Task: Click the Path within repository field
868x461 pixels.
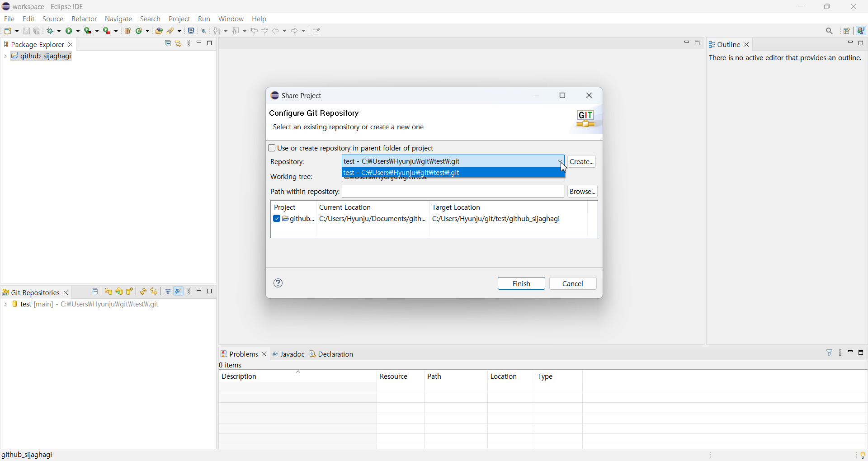Action: pyautogui.click(x=453, y=192)
